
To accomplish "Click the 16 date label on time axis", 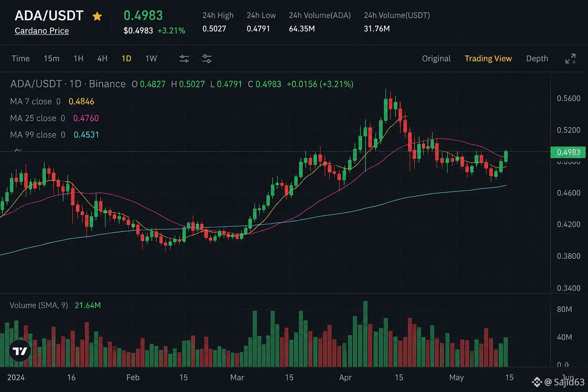I will [71, 377].
